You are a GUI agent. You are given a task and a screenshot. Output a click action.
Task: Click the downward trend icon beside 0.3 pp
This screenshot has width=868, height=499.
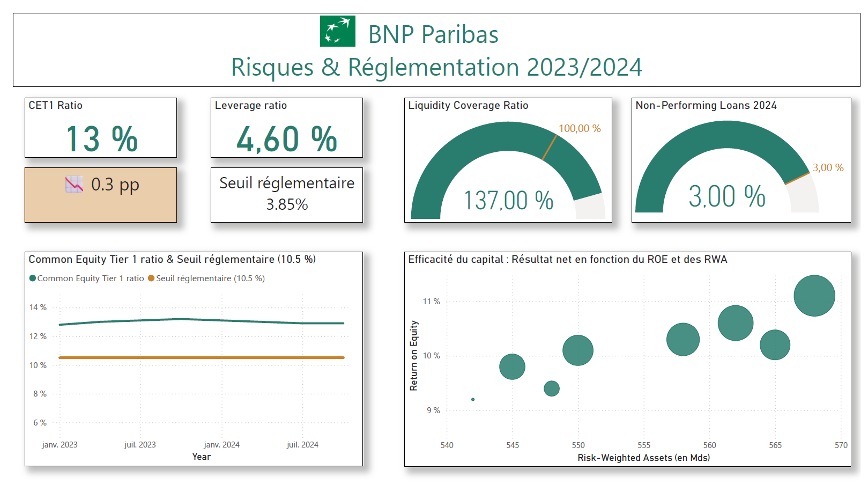[x=74, y=185]
